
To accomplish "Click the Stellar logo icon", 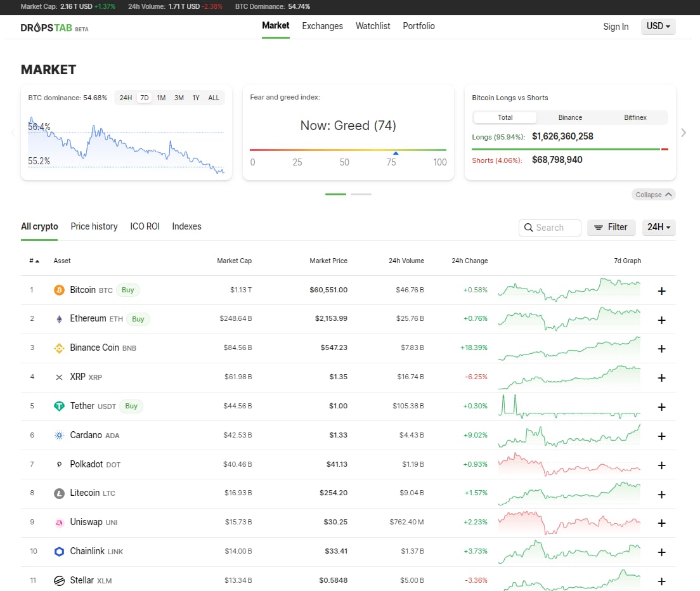I will click(59, 580).
